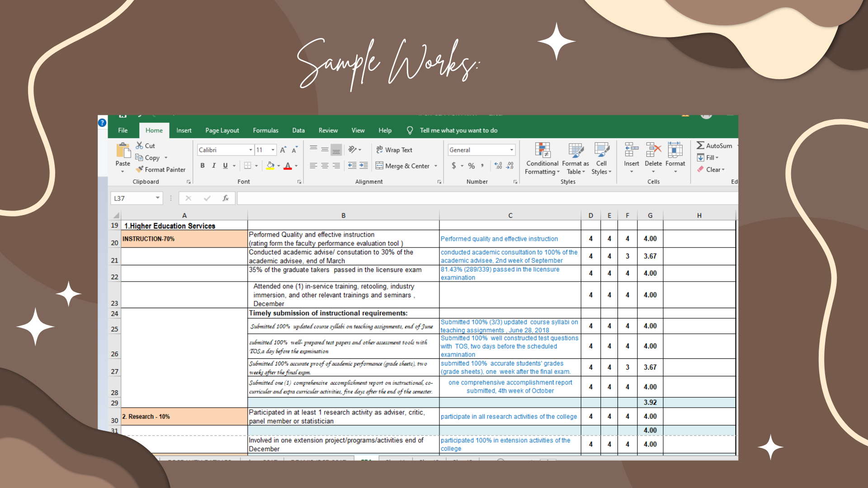Open the Help tab

click(x=385, y=131)
